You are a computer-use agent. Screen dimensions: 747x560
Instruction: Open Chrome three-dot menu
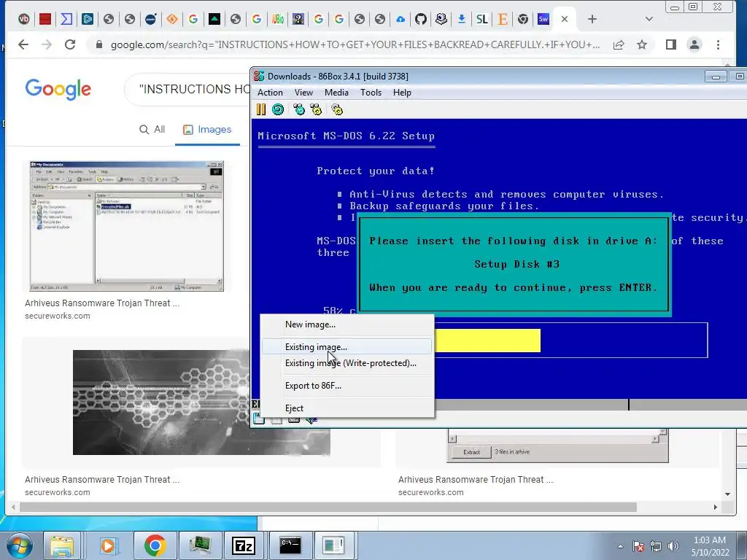point(718,44)
